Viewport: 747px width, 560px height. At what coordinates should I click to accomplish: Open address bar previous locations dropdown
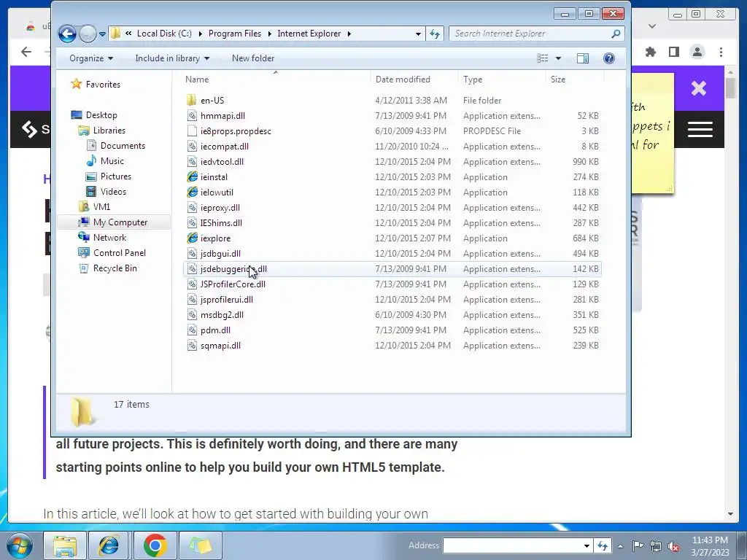tap(418, 34)
